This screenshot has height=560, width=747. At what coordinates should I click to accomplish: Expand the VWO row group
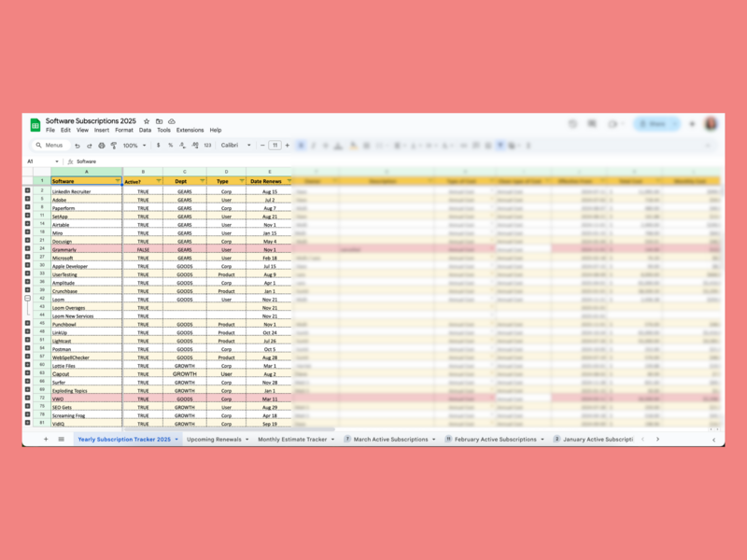point(28,399)
